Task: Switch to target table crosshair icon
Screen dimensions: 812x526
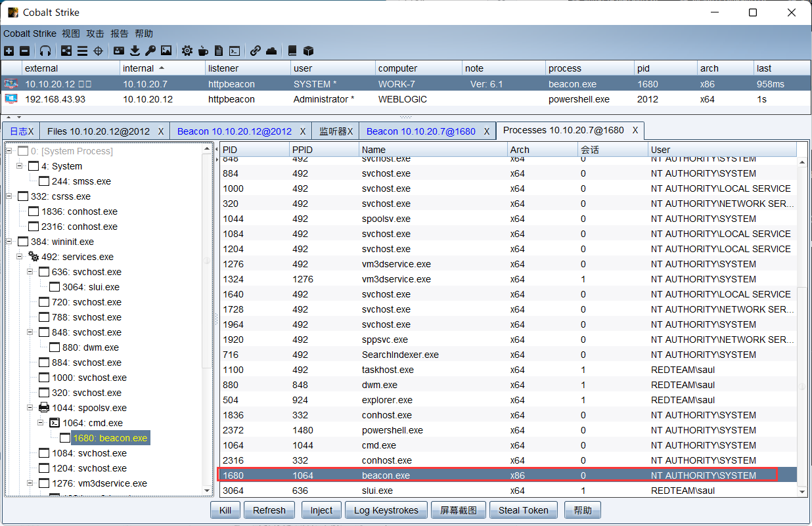Action: click(x=99, y=51)
